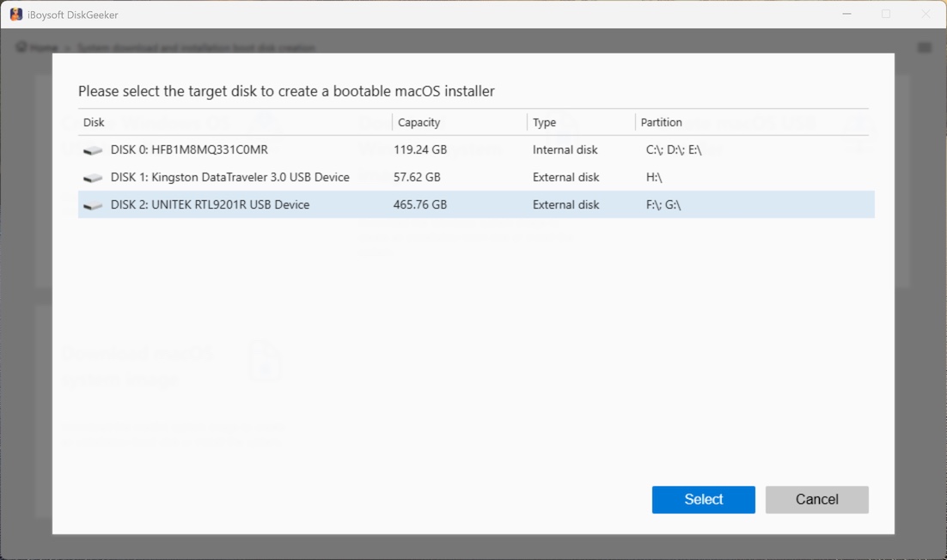Click the boot disk creation breadcrumb label
This screenshot has height=560, width=947.
(193, 47)
